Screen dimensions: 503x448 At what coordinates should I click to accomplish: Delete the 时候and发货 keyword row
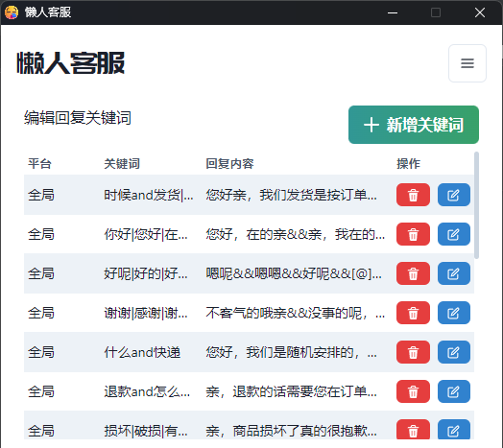[x=413, y=195]
